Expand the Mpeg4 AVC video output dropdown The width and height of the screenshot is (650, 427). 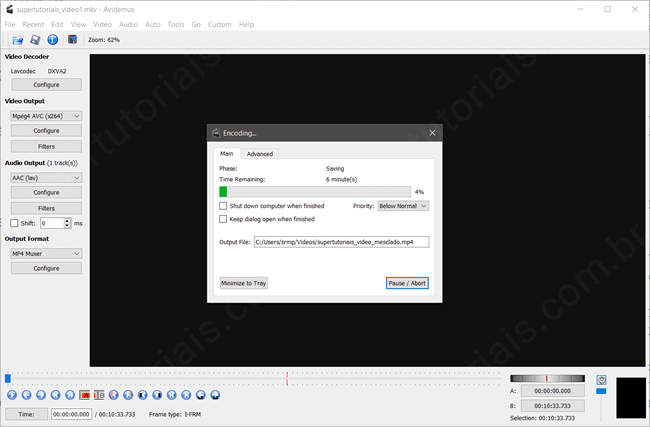(x=46, y=116)
